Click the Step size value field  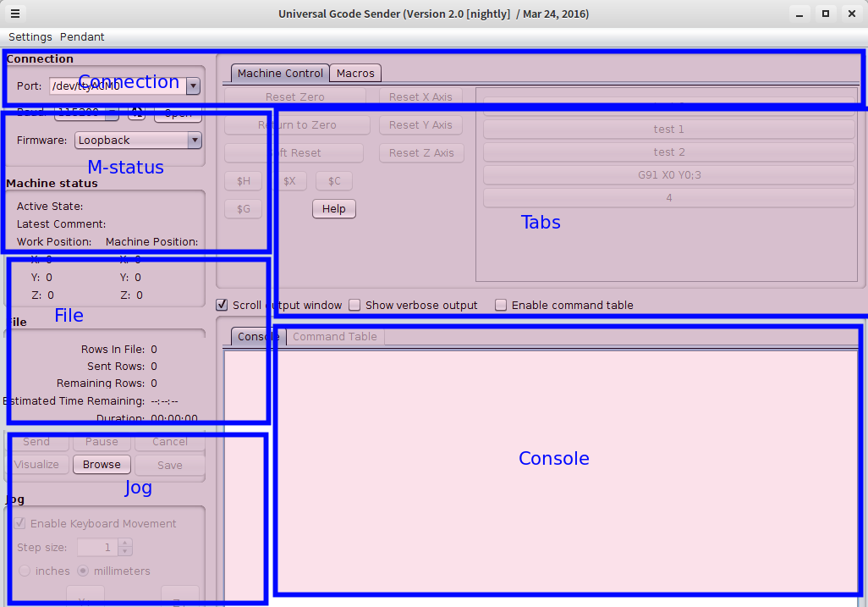[x=97, y=547]
